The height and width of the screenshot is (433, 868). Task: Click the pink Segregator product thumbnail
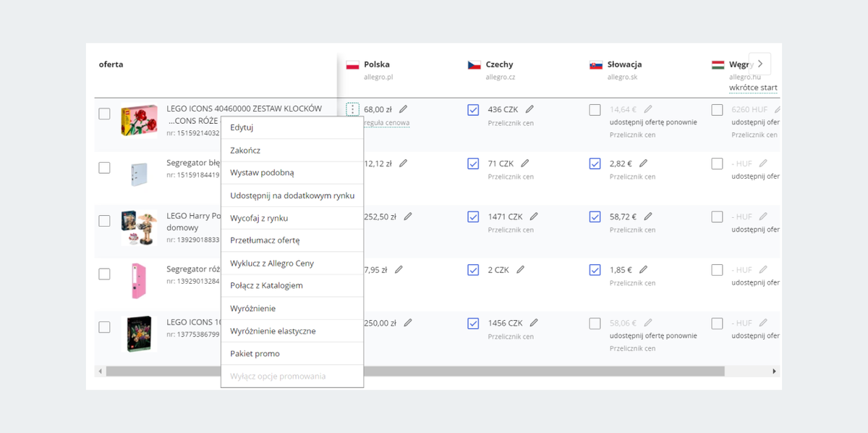click(x=139, y=281)
